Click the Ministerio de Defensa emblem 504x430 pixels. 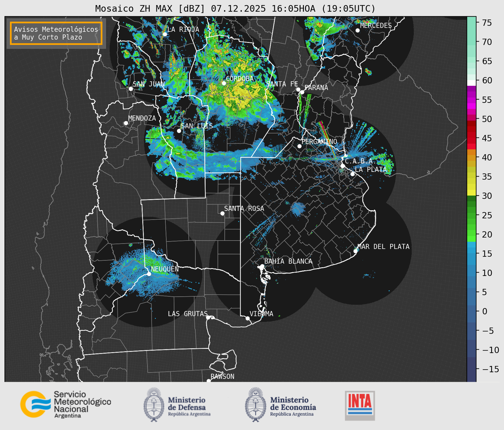point(154,405)
